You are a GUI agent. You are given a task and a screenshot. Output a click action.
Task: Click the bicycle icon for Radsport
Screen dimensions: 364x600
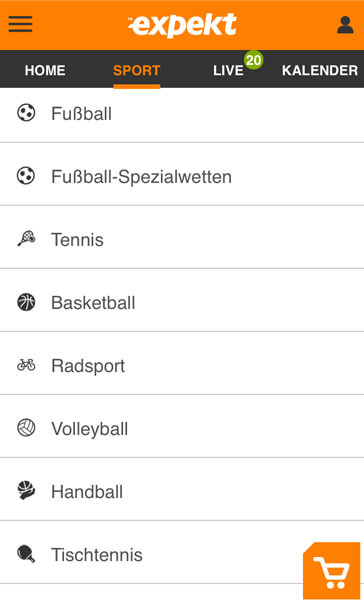26,365
